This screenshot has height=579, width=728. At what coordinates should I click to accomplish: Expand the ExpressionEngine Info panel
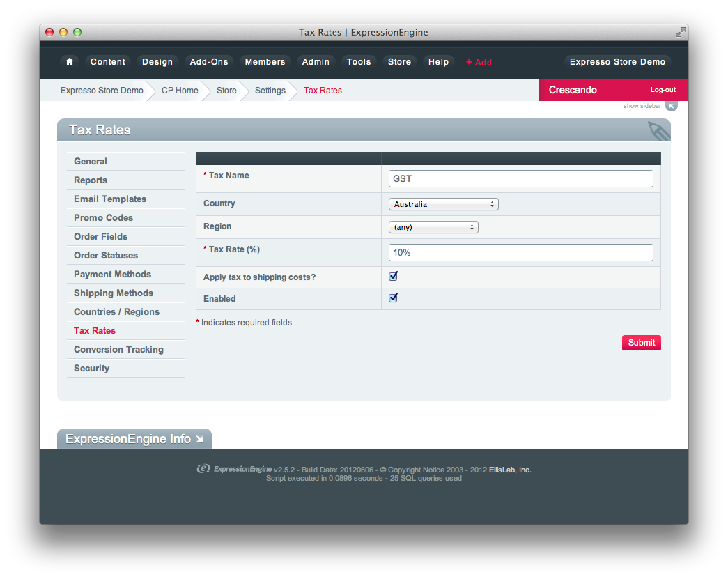[x=134, y=439]
